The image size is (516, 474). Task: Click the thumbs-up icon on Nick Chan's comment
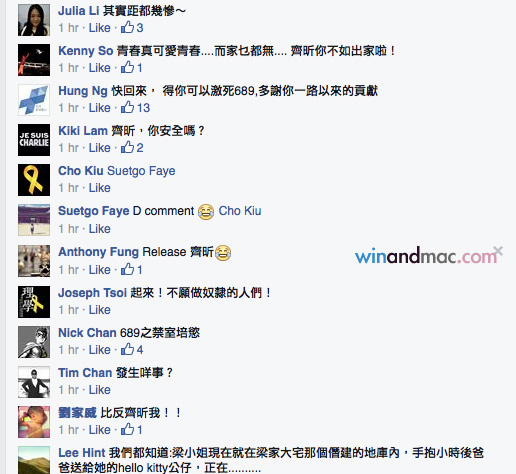pos(127,349)
